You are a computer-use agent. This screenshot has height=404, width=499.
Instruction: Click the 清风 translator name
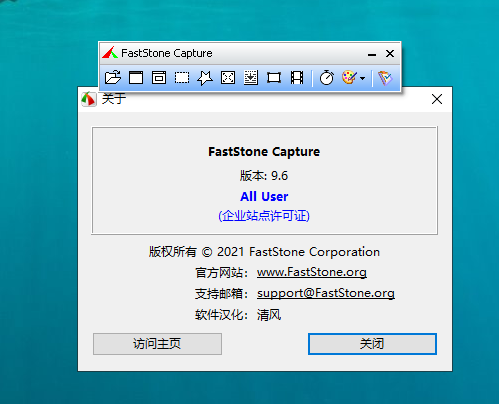tap(269, 315)
